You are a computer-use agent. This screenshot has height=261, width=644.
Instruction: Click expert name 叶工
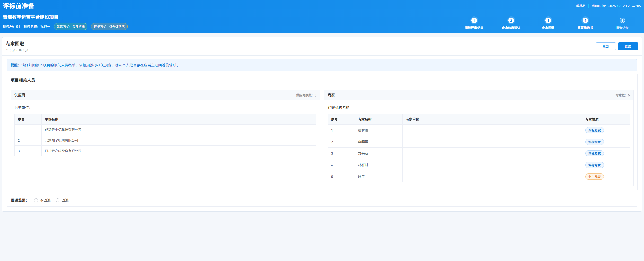tap(361, 177)
